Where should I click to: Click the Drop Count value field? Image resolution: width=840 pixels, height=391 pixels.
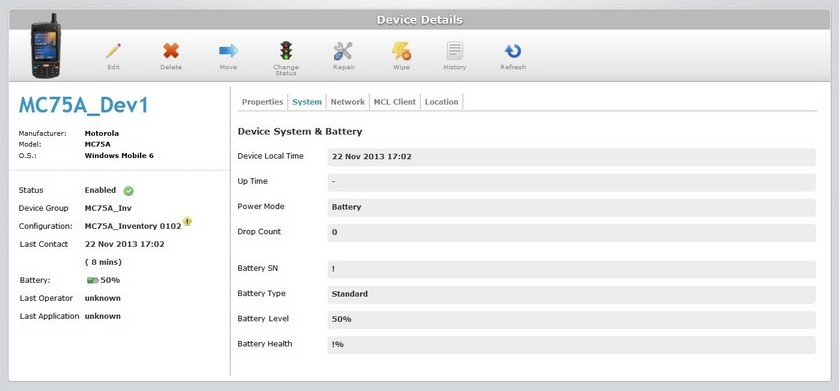tap(571, 232)
